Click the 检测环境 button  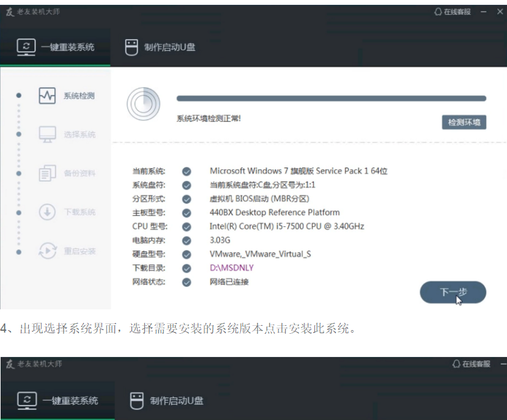[464, 122]
